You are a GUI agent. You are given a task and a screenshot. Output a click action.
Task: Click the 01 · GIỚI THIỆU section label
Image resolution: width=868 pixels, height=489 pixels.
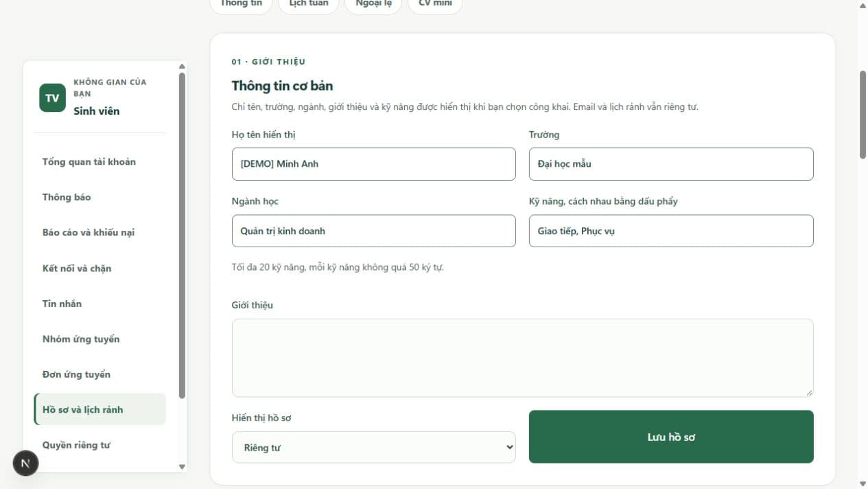[268, 62]
